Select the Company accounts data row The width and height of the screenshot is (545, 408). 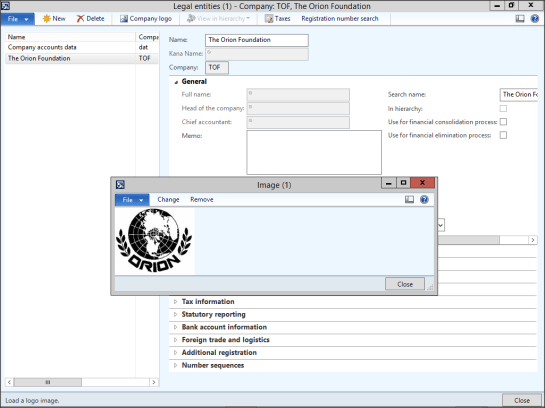(82, 47)
